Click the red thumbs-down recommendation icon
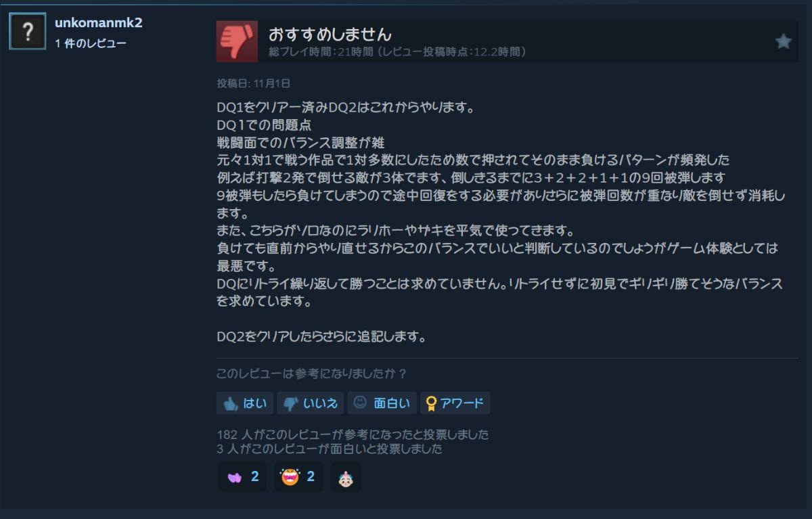This screenshot has height=519, width=812. (237, 41)
